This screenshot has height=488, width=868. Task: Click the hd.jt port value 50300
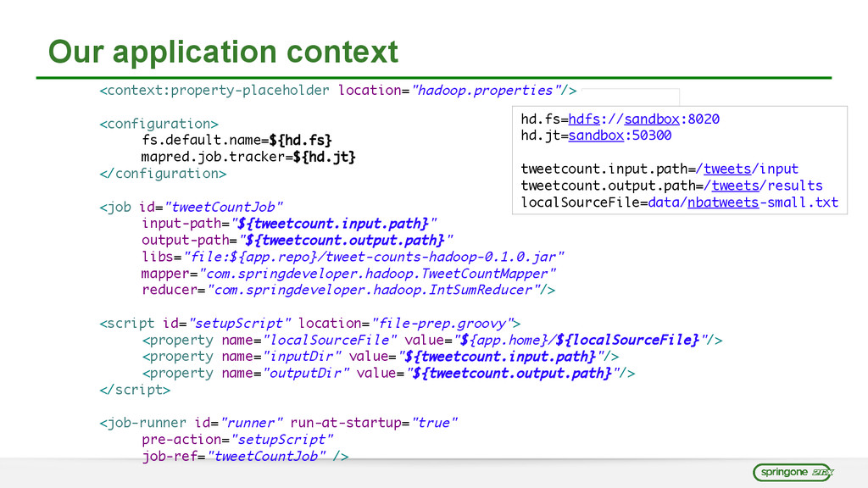(x=652, y=136)
